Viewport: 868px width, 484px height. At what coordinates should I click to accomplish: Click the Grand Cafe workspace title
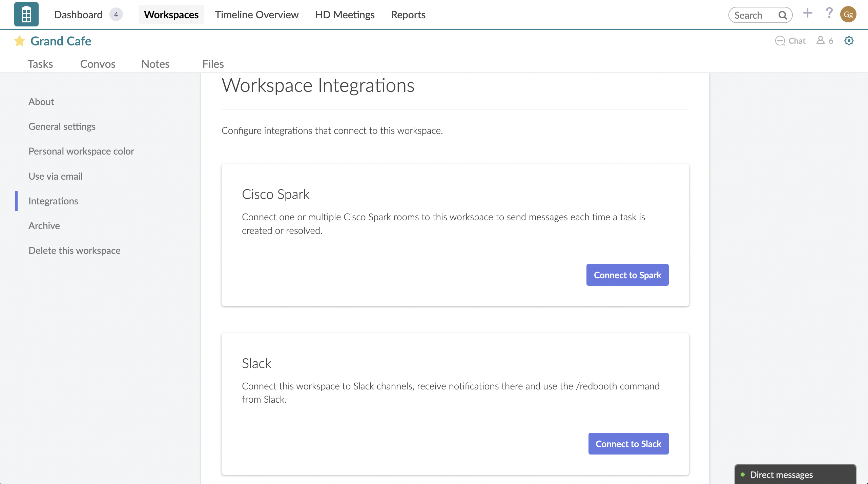click(61, 41)
